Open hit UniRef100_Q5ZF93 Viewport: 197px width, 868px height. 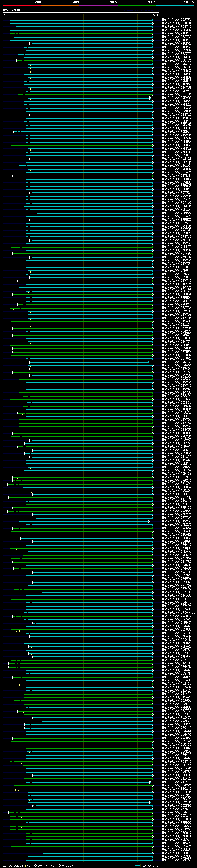pyautogui.click(x=177, y=806)
